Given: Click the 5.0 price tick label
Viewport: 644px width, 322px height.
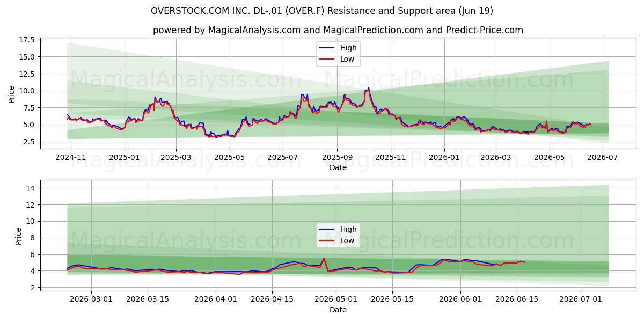Looking at the screenshot, I should click(x=29, y=125).
